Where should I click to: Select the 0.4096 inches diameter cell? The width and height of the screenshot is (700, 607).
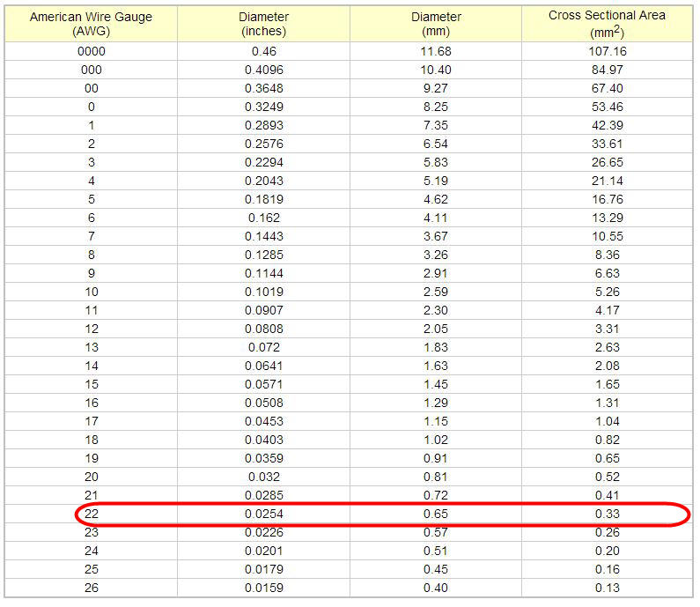pos(264,70)
